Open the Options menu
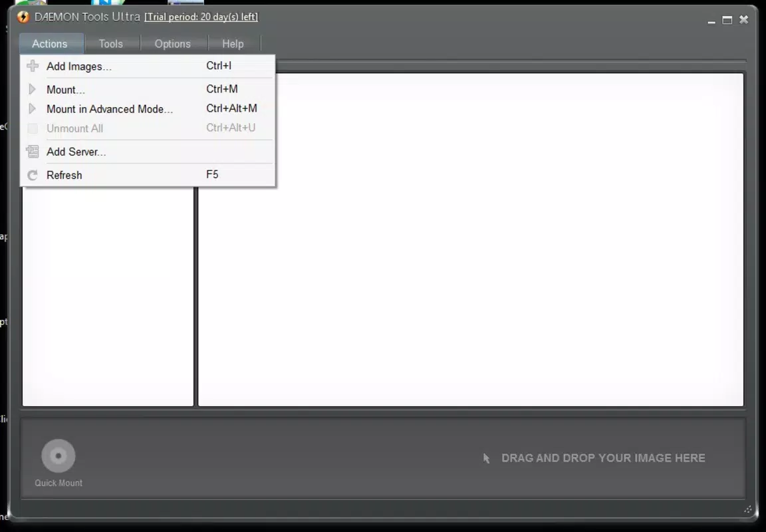The width and height of the screenshot is (766, 532). click(x=172, y=43)
